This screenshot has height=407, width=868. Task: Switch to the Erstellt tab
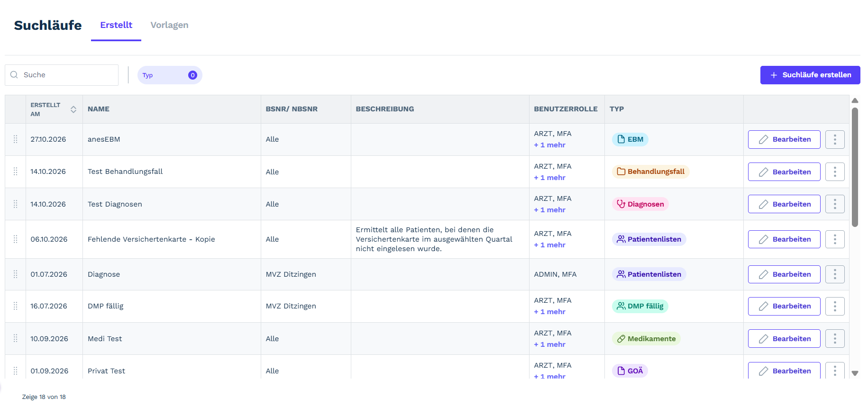tap(116, 25)
